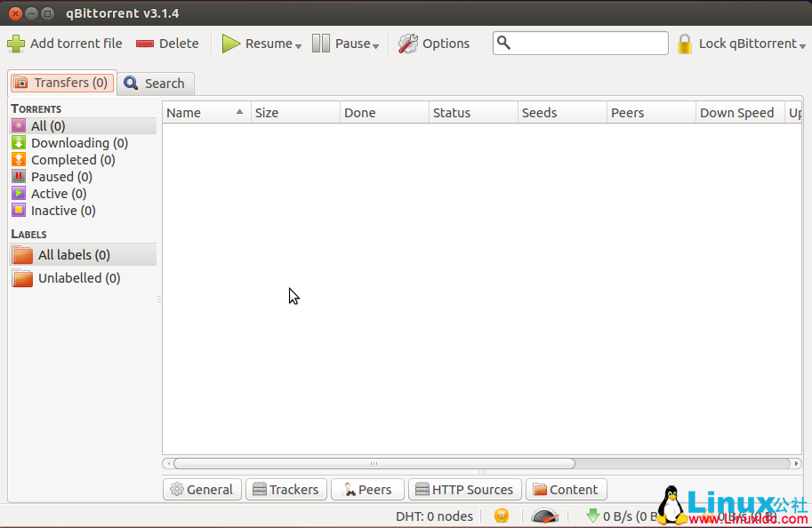Switch to the Search tab
812x528 pixels.
click(156, 84)
